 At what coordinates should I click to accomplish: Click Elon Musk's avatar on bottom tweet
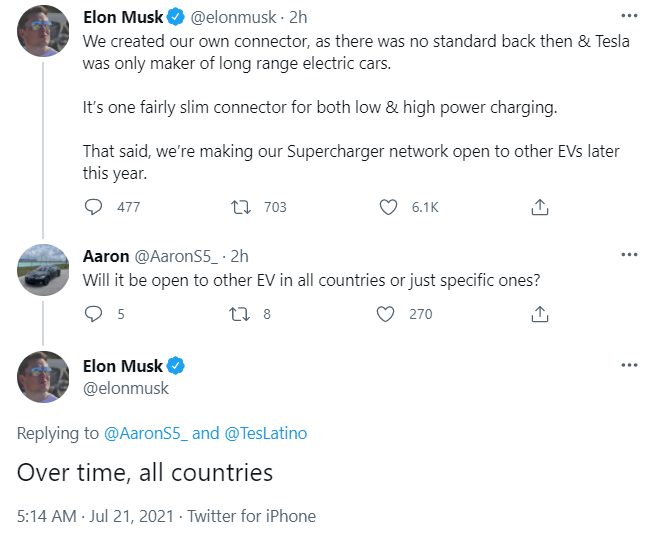44,378
